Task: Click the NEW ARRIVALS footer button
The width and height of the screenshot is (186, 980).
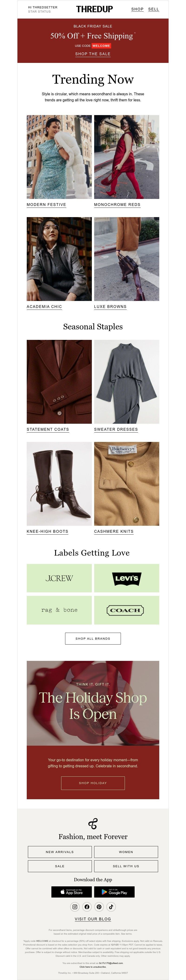Action: click(60, 852)
